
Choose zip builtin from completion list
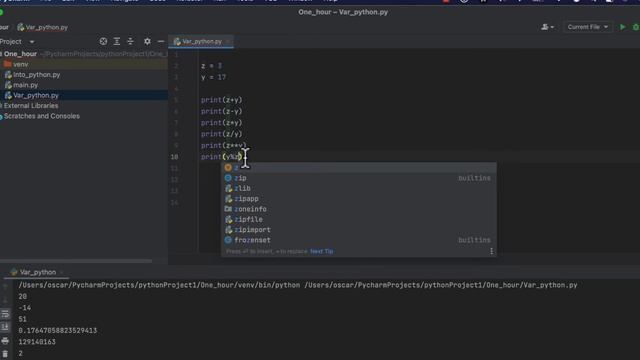tap(359, 178)
